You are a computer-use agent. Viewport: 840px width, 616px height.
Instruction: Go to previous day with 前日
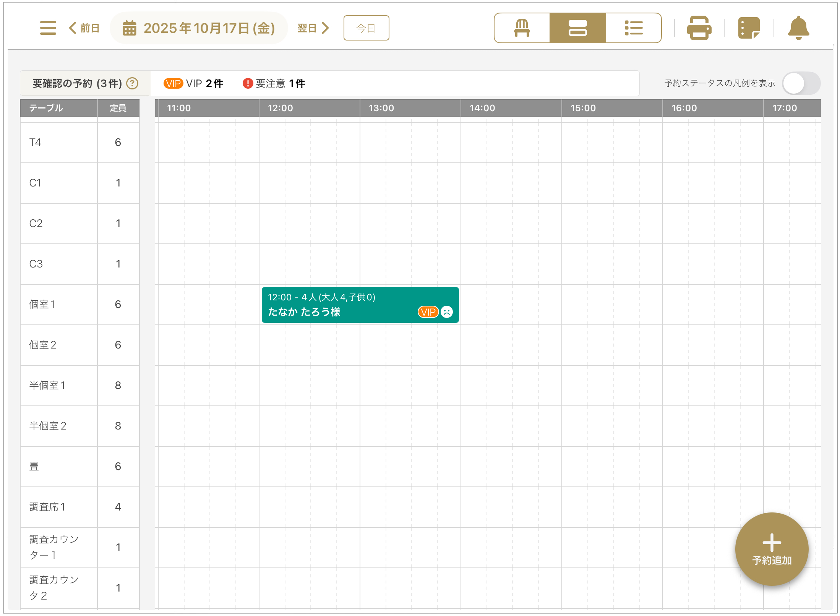tap(84, 28)
